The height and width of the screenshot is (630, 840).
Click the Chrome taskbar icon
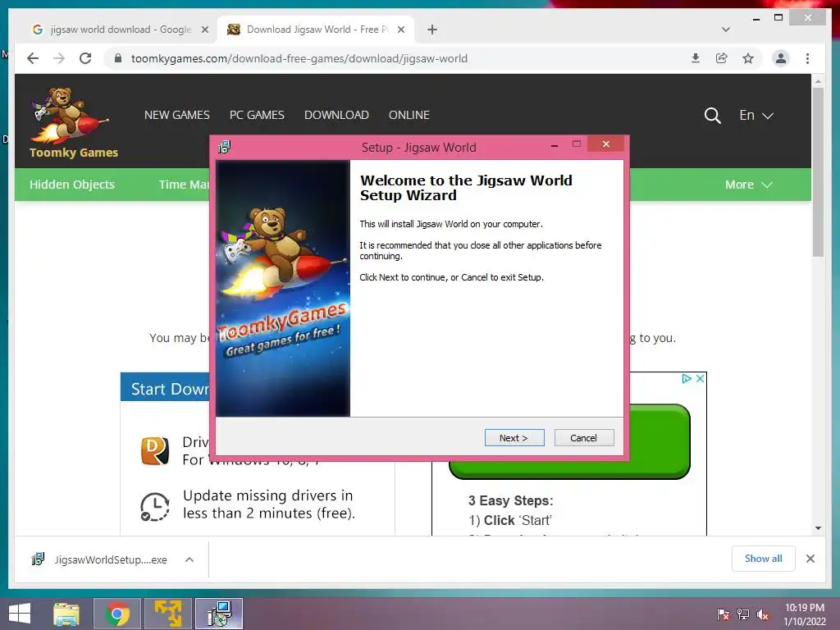117,614
